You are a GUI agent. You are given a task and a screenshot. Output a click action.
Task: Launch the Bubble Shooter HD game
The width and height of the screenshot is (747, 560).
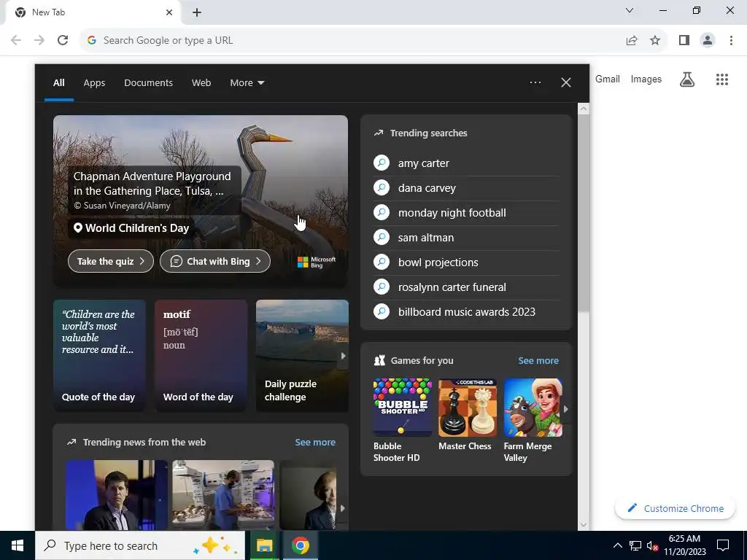pos(402,421)
